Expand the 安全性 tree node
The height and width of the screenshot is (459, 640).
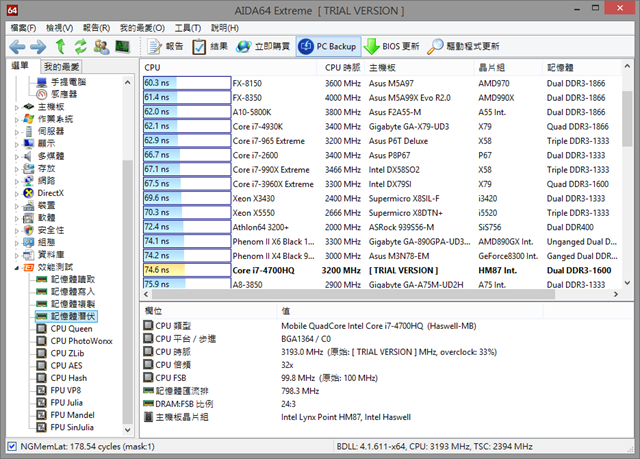tap(17, 231)
